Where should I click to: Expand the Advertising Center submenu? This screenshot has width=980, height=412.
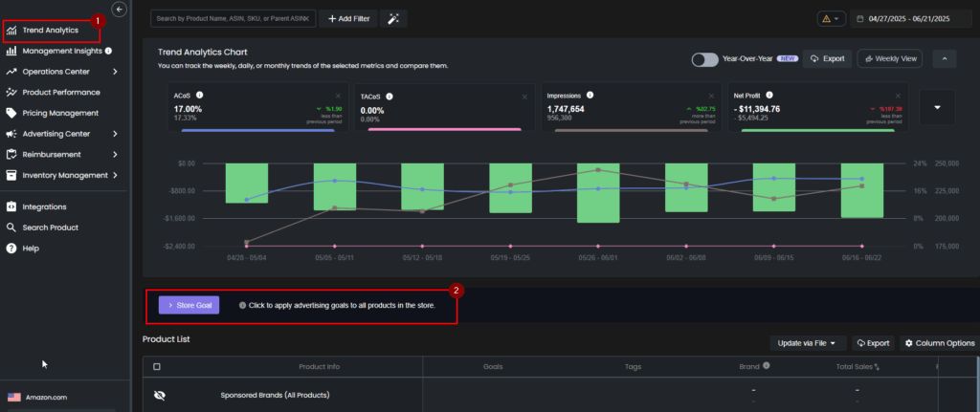point(115,134)
